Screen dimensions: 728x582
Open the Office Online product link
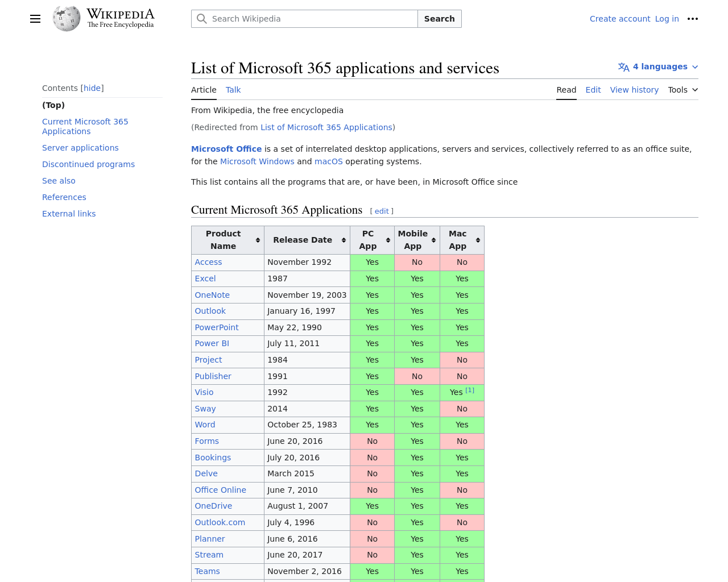click(x=220, y=490)
